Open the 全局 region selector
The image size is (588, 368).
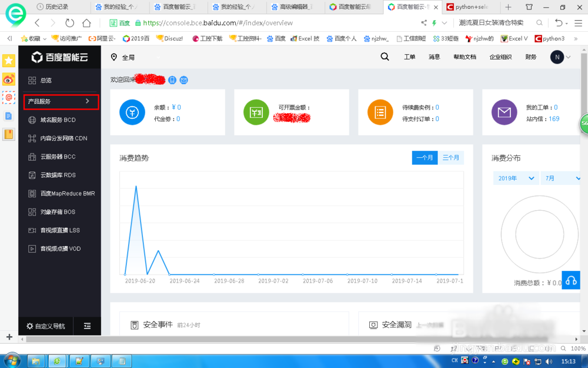click(123, 58)
